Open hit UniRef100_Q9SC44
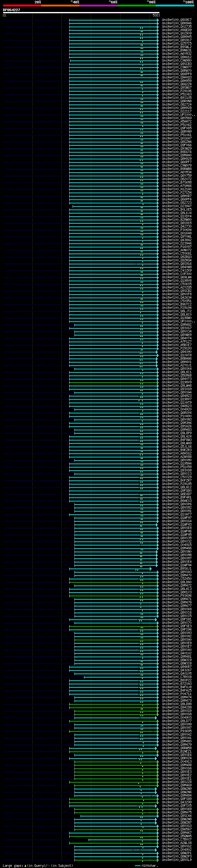The height and width of the screenshot is (868, 197). [177, 816]
